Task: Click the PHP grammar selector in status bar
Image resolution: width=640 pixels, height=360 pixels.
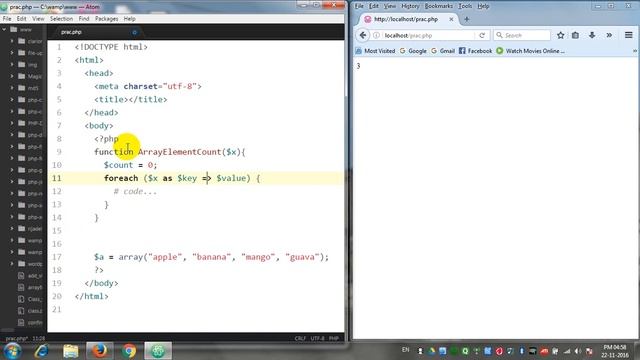Action: pos(334,338)
